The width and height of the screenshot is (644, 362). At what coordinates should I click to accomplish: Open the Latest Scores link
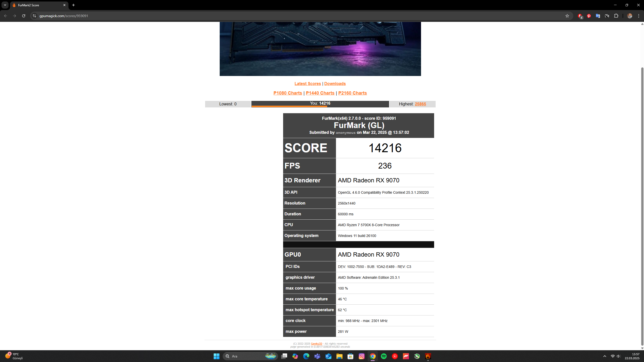click(308, 84)
